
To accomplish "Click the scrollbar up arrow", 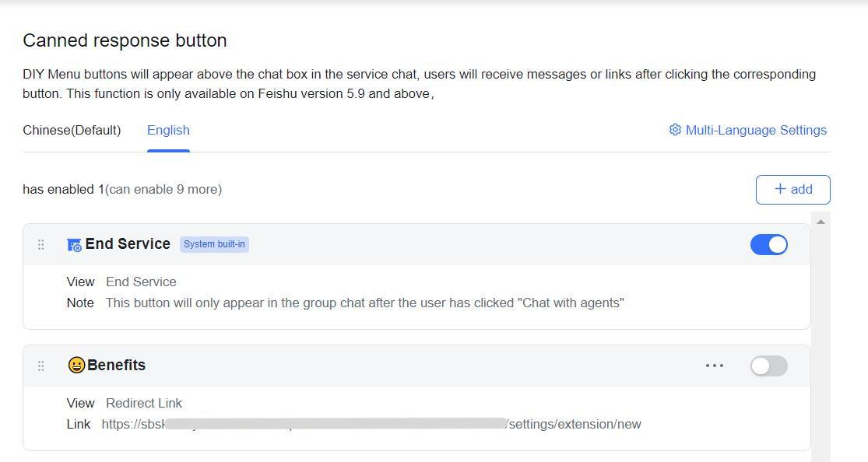I will coord(820,222).
